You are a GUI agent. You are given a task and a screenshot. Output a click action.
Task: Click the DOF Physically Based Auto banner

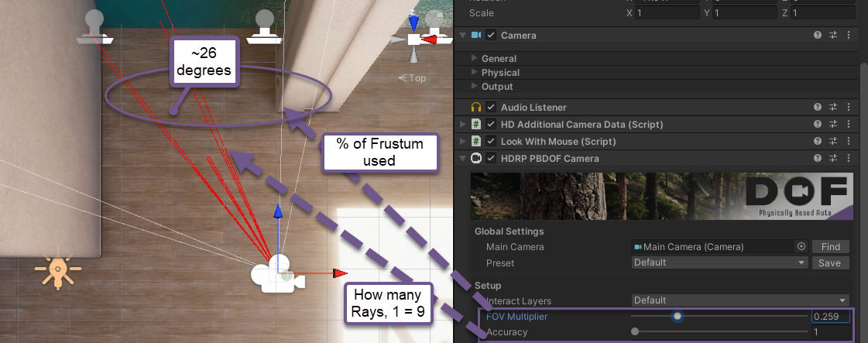(662, 196)
